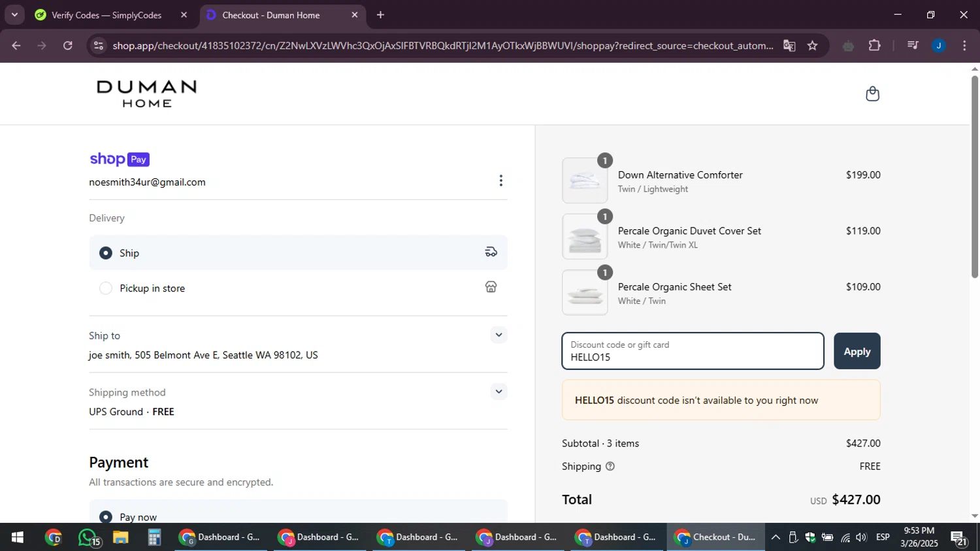Image resolution: width=980 pixels, height=551 pixels.
Task: Click the browser address bar URL
Action: 443,46
